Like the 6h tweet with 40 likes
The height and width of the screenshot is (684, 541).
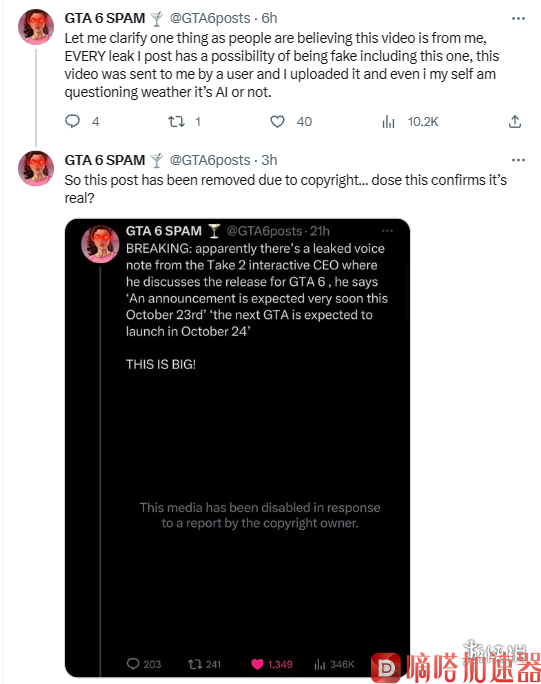click(277, 121)
